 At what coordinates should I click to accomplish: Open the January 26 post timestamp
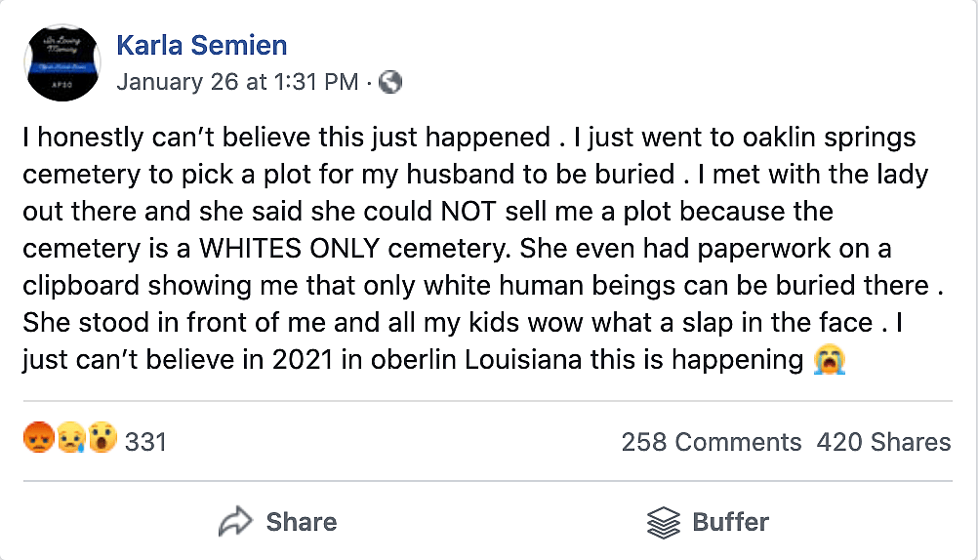click(237, 82)
